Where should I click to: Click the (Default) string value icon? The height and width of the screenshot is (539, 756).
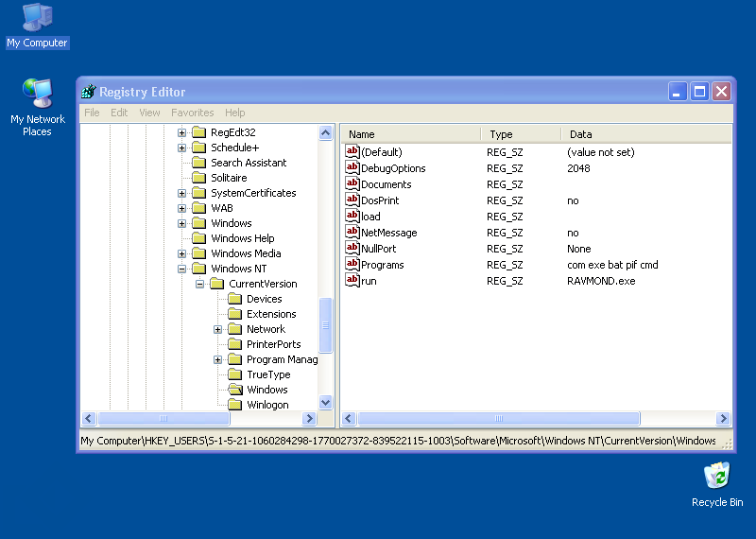352,151
